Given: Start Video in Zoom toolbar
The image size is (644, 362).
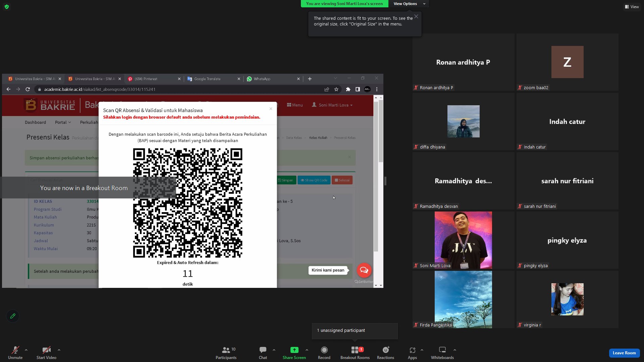Looking at the screenshot, I should (x=46, y=353).
